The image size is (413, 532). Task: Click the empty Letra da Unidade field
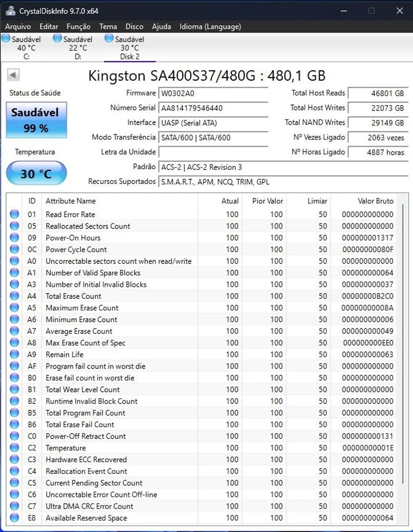213,152
